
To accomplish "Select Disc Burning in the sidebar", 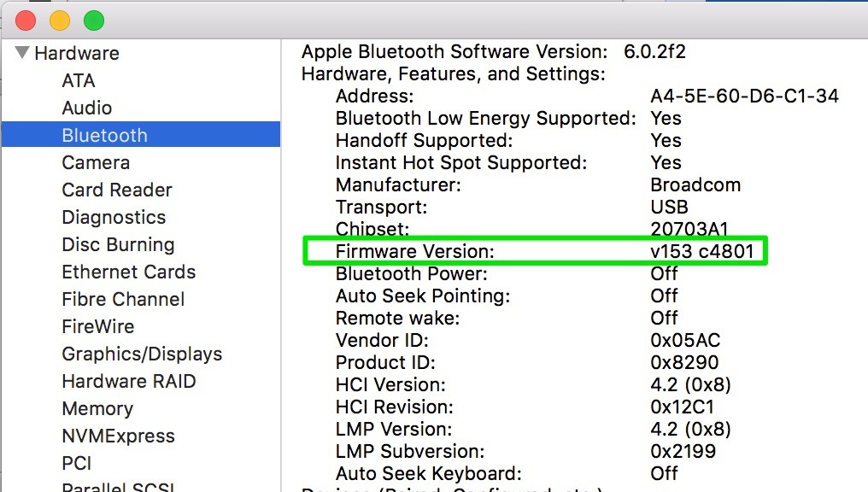I will pyautogui.click(x=118, y=245).
